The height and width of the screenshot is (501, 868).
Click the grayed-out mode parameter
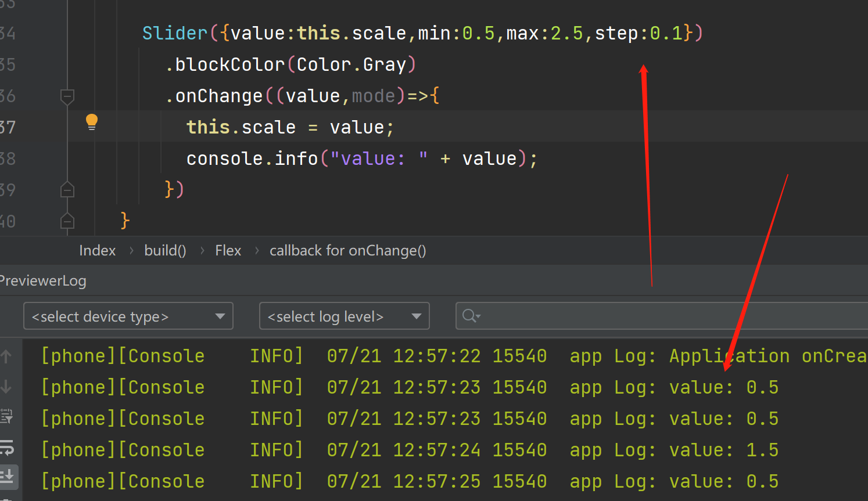[373, 96]
